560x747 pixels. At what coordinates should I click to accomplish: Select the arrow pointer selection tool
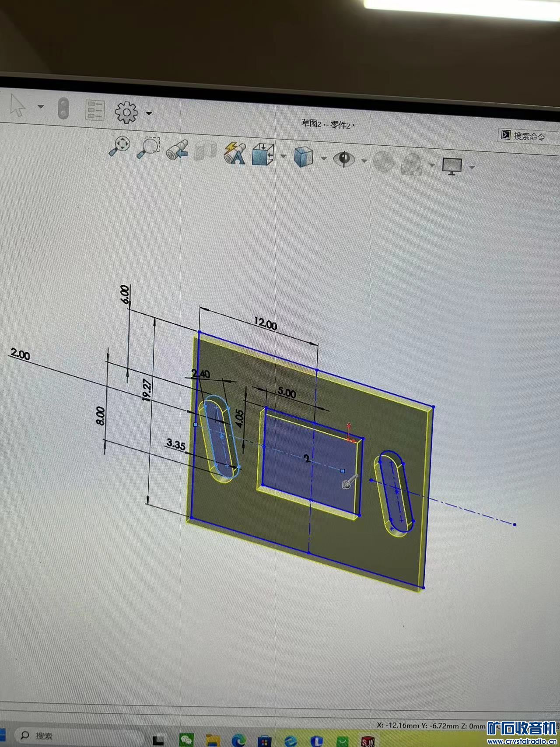coord(17,105)
